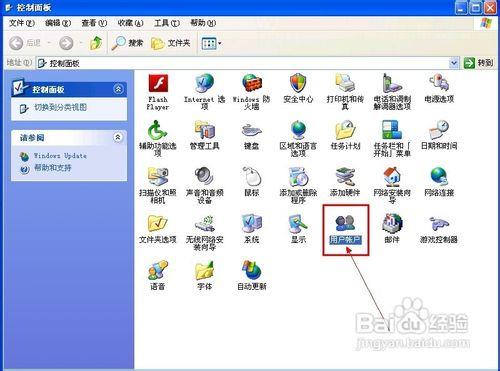This screenshot has height=371, width=500.
Task: Open 鼠标 icon
Action: click(x=252, y=177)
